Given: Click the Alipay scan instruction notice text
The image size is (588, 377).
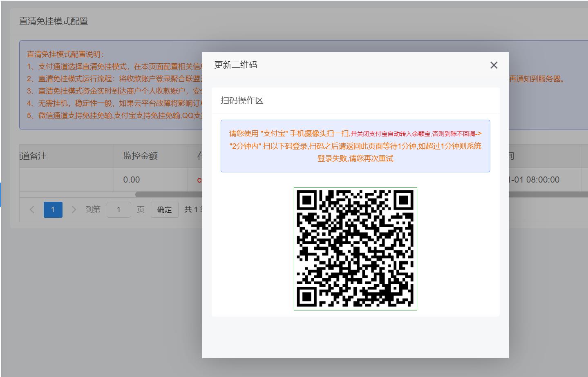Looking at the screenshot, I should [355, 146].
